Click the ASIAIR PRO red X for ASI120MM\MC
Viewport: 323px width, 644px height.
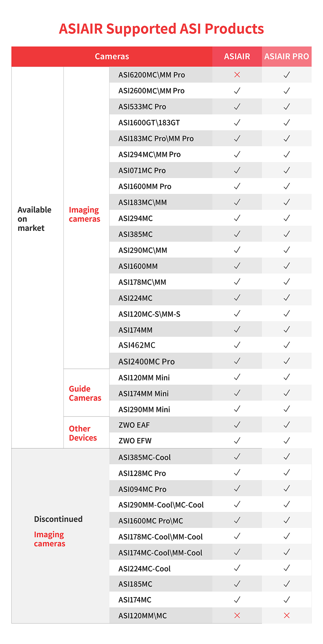(287, 615)
